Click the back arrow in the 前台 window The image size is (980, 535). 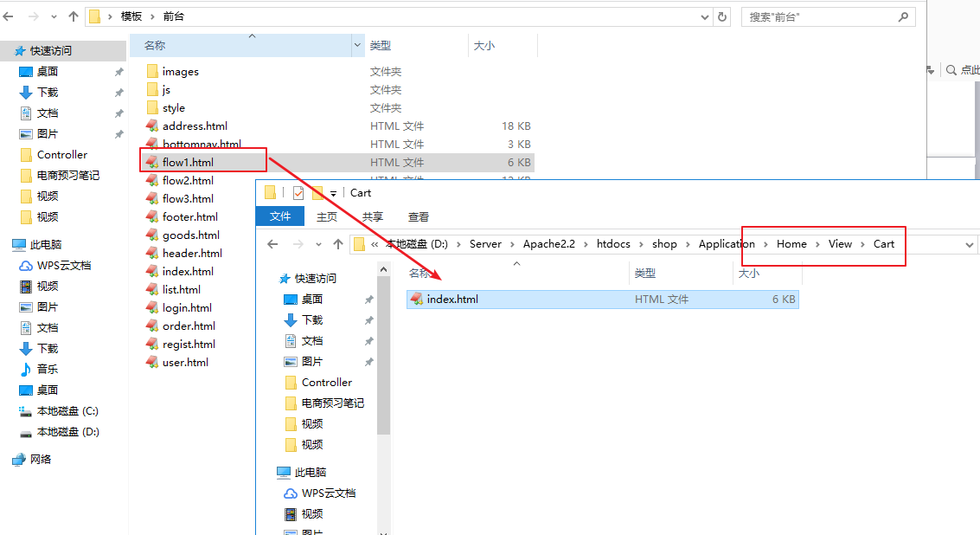[x=9, y=16]
